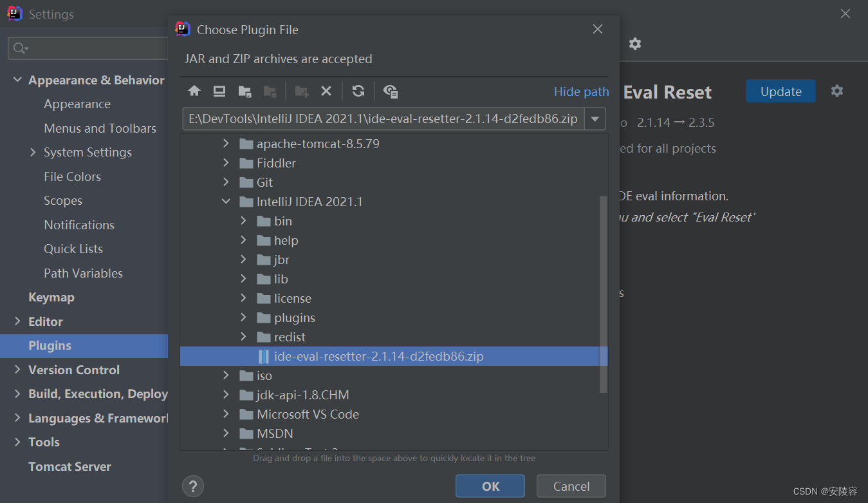Open the Plugins gear menu in Settings header
Screen dimensions: 868x503
(635, 44)
